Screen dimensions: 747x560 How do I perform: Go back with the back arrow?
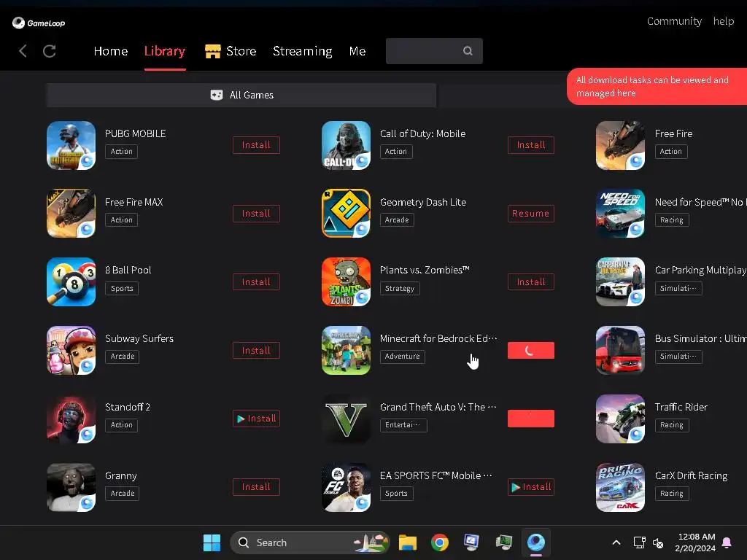click(x=23, y=51)
